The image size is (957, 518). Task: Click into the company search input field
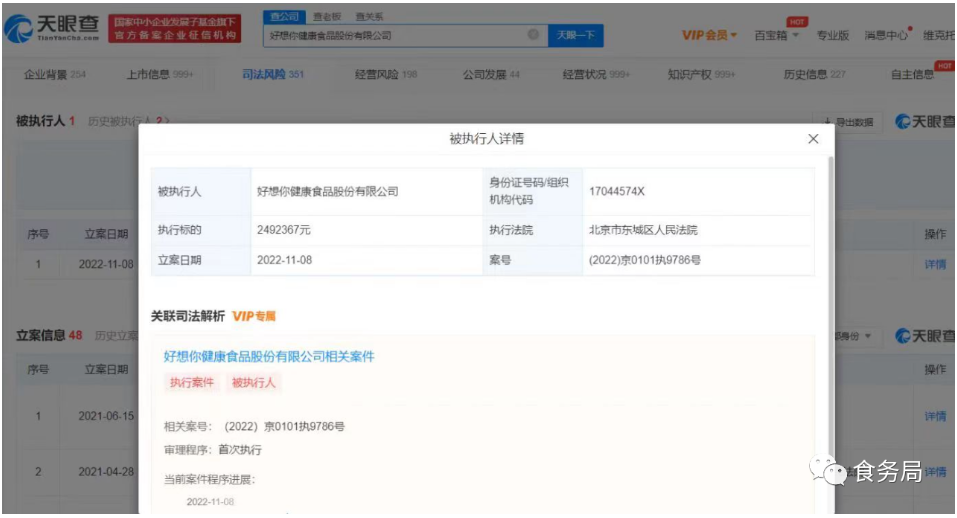[x=395, y=35]
